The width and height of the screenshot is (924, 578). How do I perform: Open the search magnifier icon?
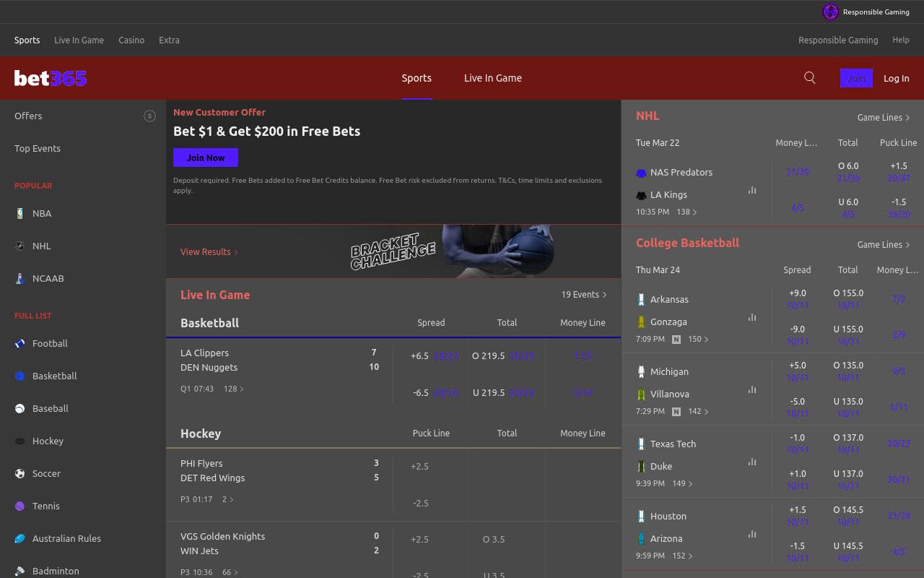pyautogui.click(x=810, y=78)
